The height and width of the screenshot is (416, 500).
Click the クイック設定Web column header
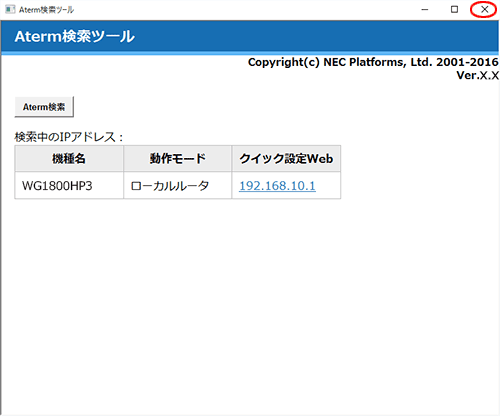[286, 159]
